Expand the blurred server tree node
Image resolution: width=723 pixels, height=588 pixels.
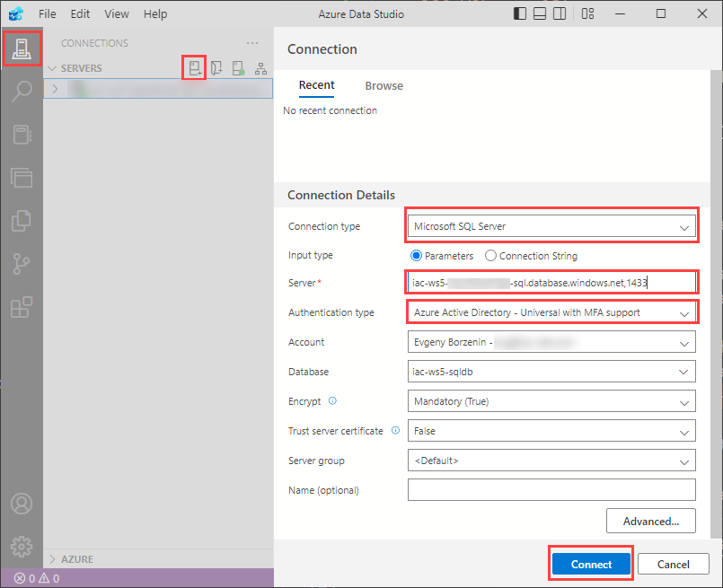coord(55,89)
